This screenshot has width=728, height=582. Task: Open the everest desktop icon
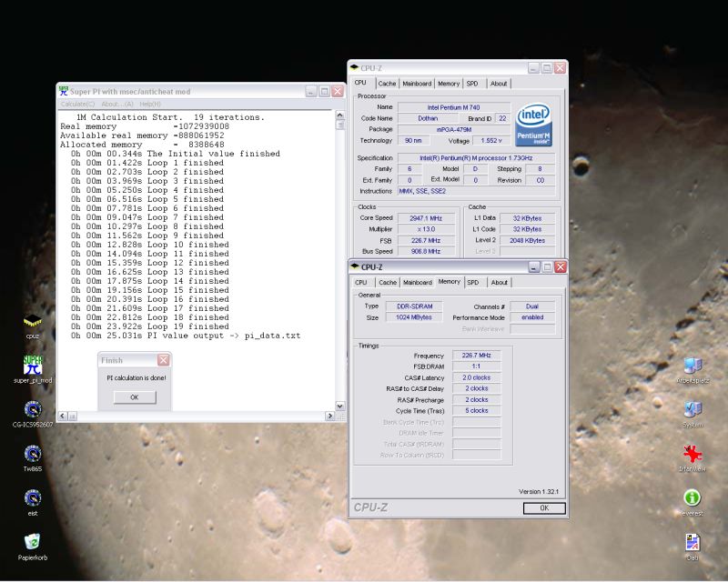tap(693, 503)
